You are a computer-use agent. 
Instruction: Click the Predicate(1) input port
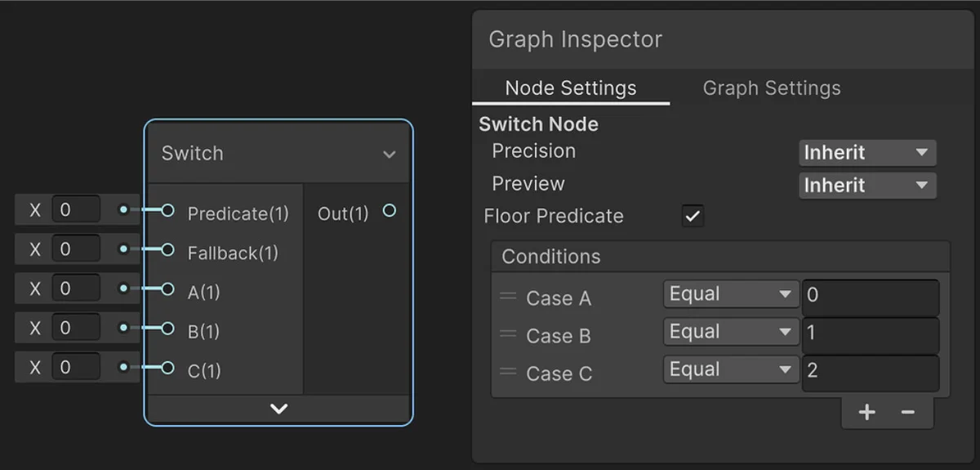167,211
